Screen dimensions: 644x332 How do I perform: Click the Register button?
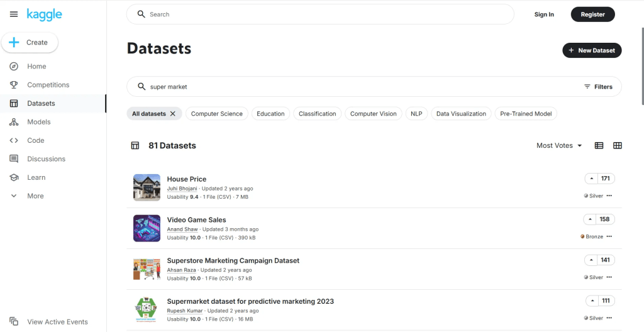592,14
